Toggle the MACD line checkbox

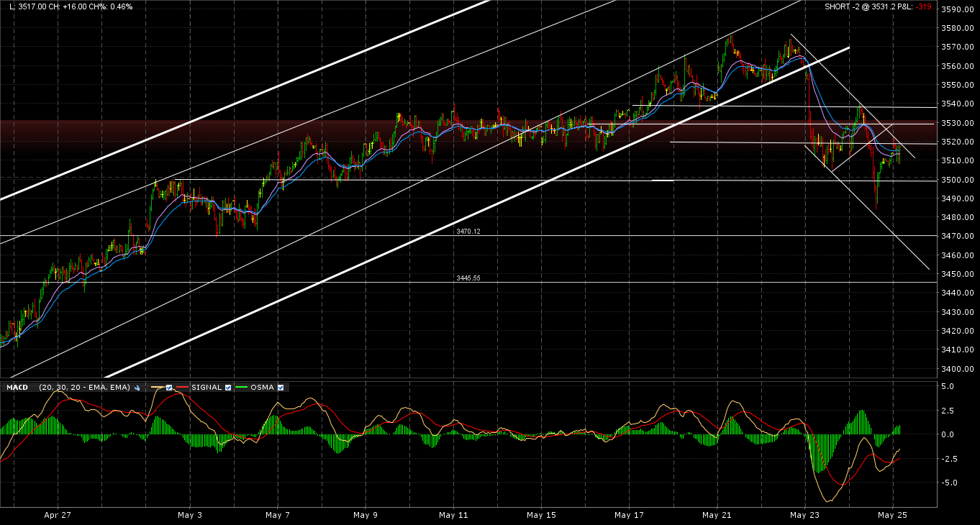(x=169, y=388)
